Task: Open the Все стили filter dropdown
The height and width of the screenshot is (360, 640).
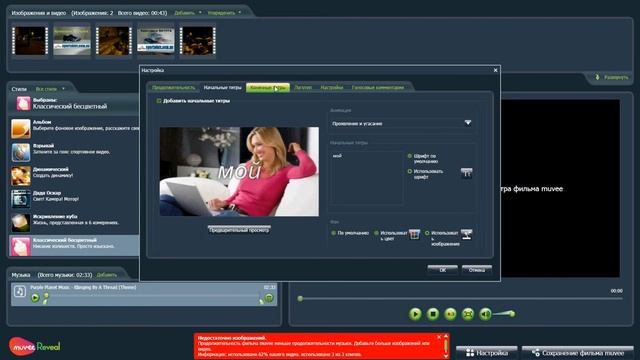Action: point(50,89)
